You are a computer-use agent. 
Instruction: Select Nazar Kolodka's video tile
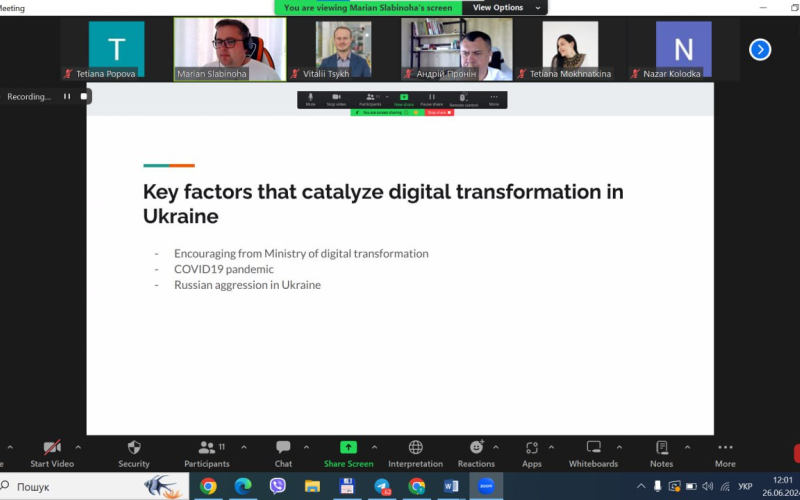click(x=684, y=49)
